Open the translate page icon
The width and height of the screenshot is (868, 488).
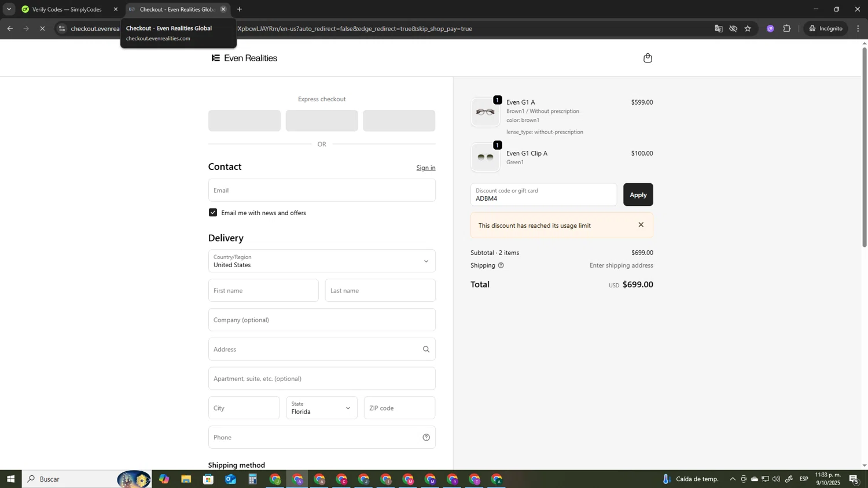(719, 28)
